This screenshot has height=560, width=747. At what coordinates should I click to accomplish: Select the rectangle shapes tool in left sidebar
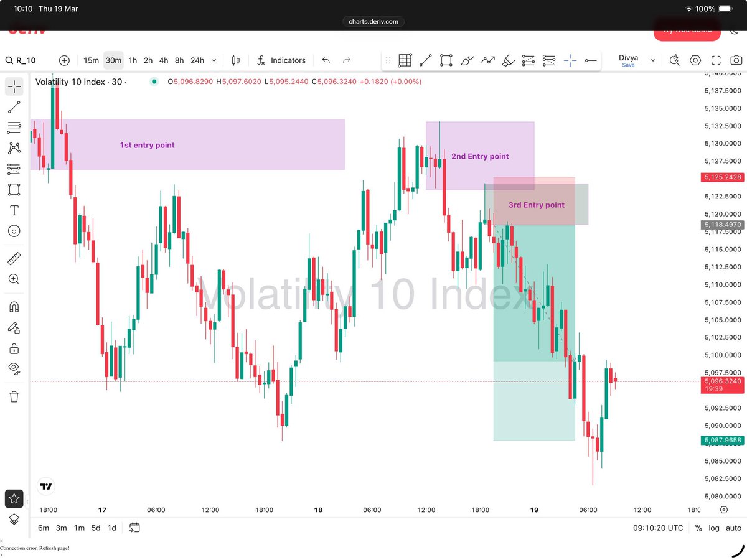pyautogui.click(x=14, y=189)
